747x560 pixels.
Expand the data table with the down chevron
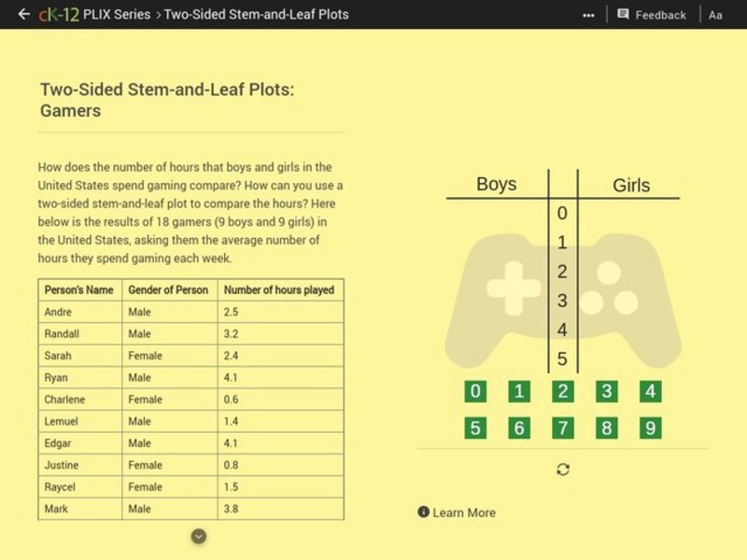click(x=198, y=536)
